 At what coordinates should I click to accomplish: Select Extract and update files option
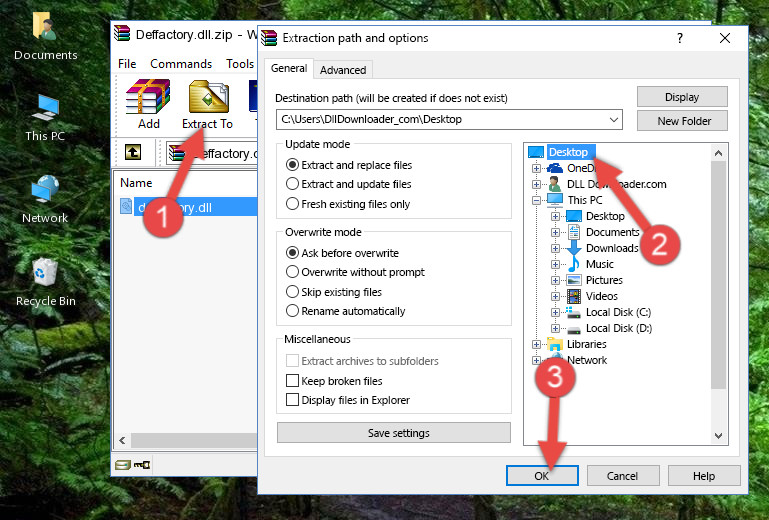(x=292, y=184)
